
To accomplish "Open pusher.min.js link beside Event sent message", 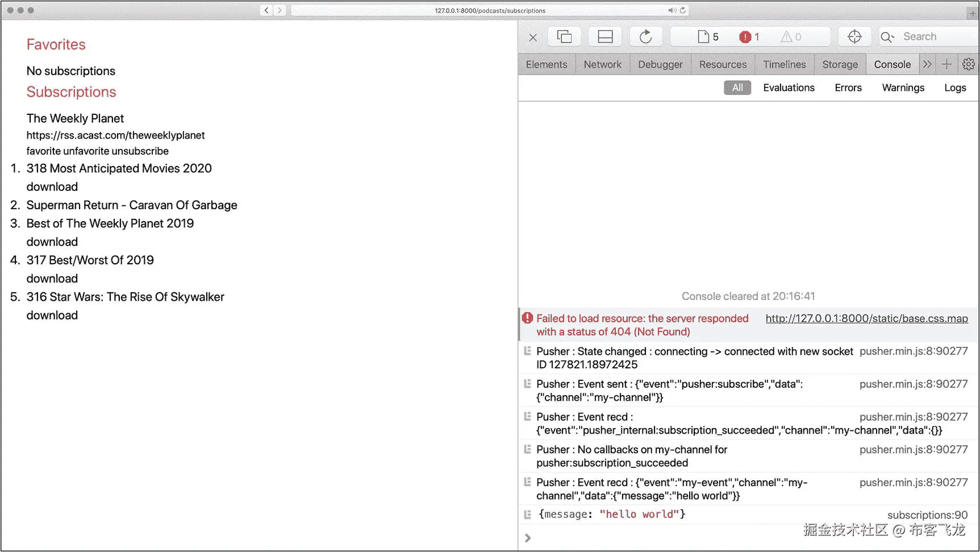I will 914,384.
